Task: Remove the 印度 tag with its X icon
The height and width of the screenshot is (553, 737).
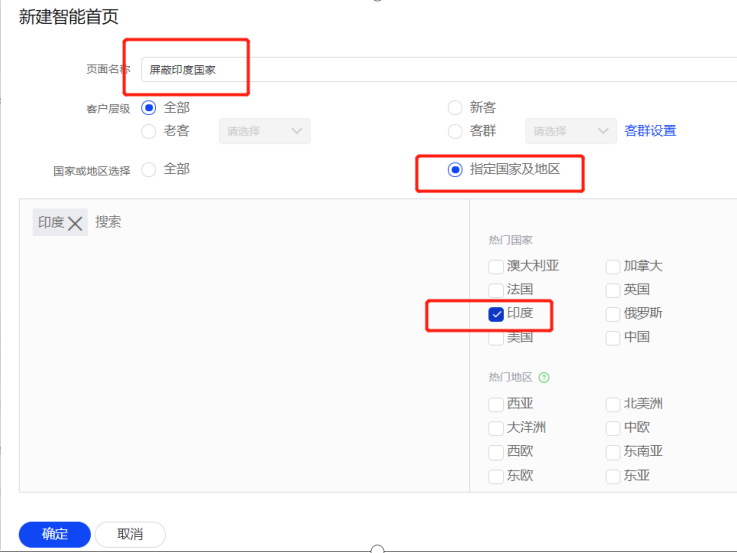Action: point(75,223)
